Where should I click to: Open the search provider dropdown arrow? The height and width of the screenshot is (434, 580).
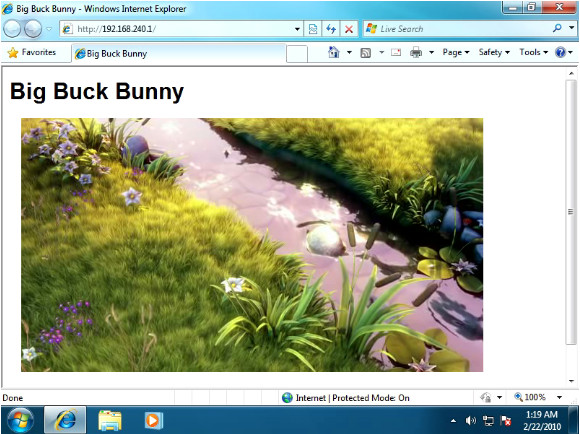(571, 28)
